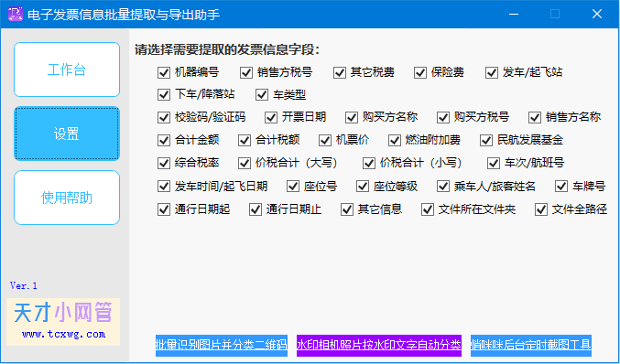Open 批量识别图片并分类二维码 link
Screen dimensions: 620x364
222,345
